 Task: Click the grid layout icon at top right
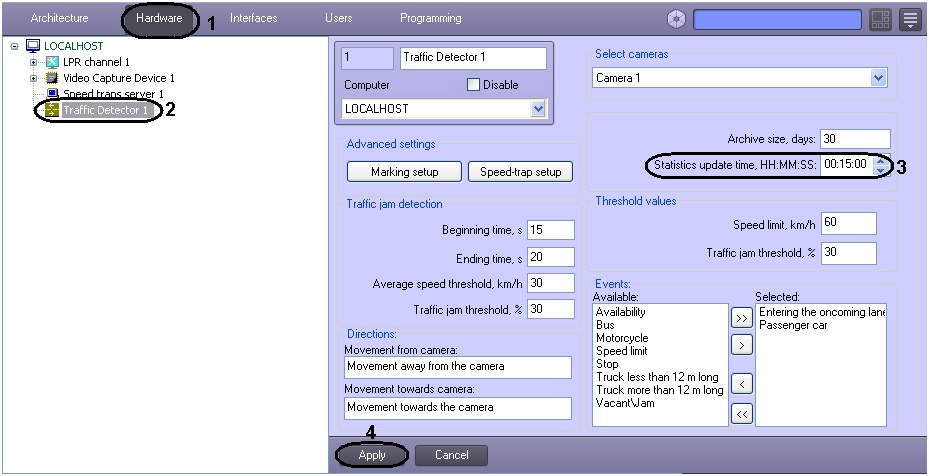(880, 19)
